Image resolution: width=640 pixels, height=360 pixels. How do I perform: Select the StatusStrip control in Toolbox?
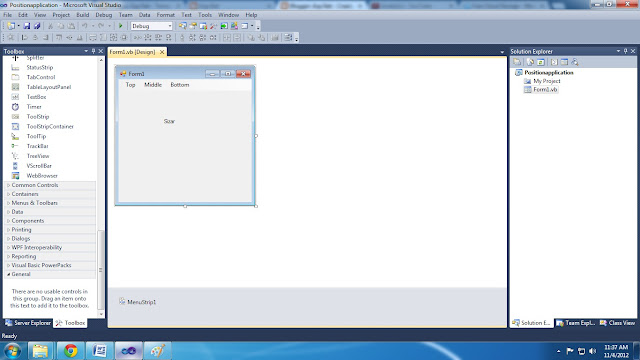40,67
